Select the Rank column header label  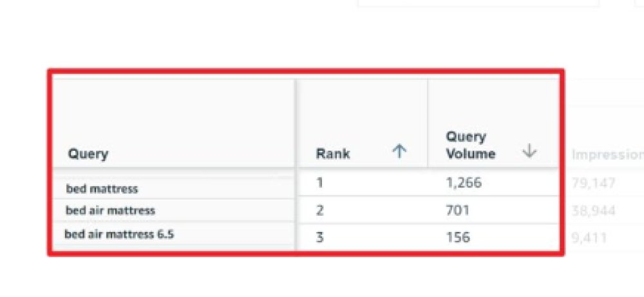pyautogui.click(x=333, y=154)
